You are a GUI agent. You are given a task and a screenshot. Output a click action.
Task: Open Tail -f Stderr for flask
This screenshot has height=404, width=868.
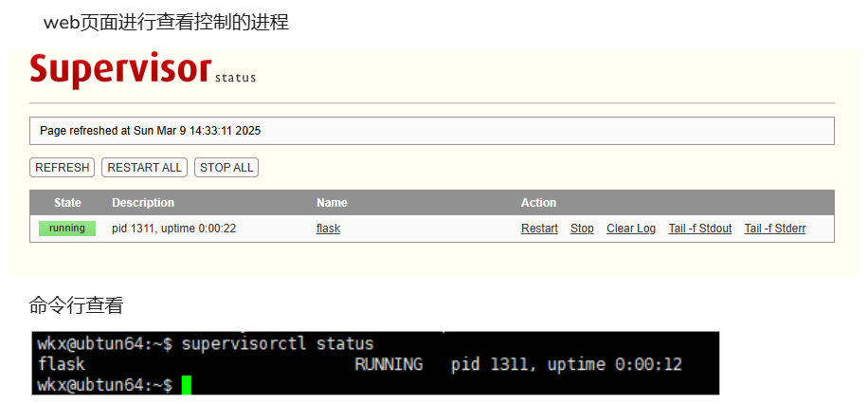(775, 229)
